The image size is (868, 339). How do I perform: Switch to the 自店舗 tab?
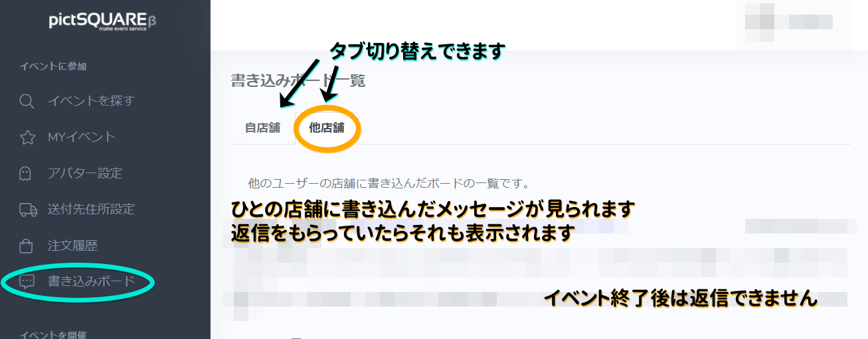click(x=262, y=128)
